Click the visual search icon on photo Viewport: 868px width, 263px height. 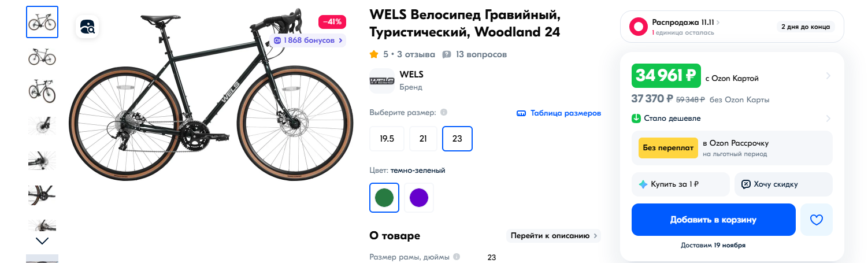87,26
